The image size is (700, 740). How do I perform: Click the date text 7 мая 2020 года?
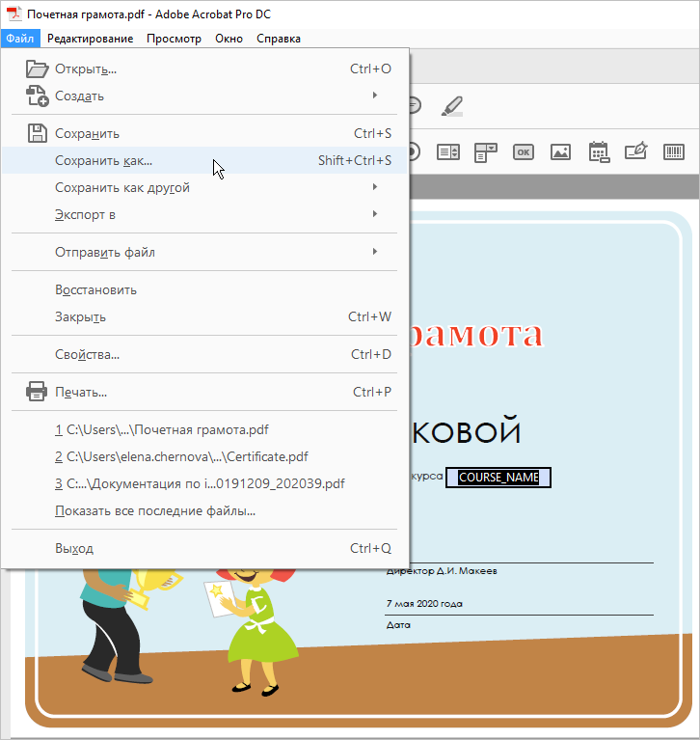click(424, 604)
